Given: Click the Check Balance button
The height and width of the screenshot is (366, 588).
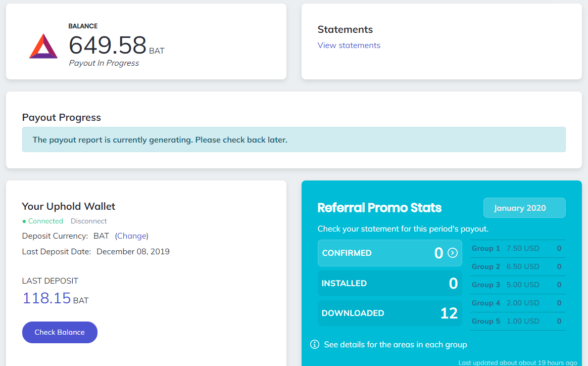Looking at the screenshot, I should tap(60, 332).
